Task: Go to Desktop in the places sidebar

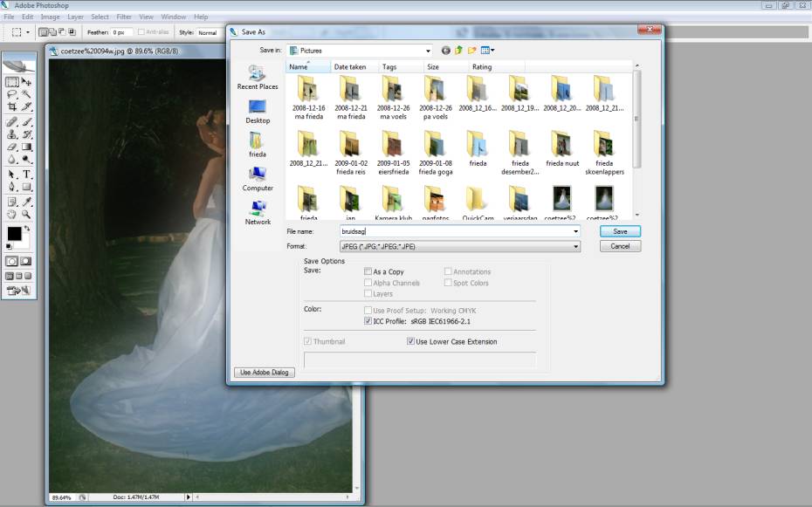Action: (x=258, y=112)
